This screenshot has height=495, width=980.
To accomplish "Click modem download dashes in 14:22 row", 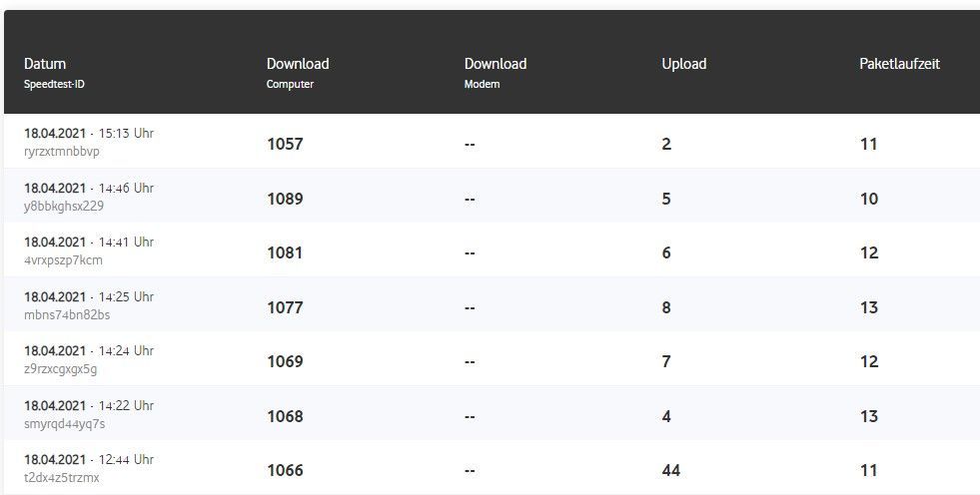I will 470,417.
